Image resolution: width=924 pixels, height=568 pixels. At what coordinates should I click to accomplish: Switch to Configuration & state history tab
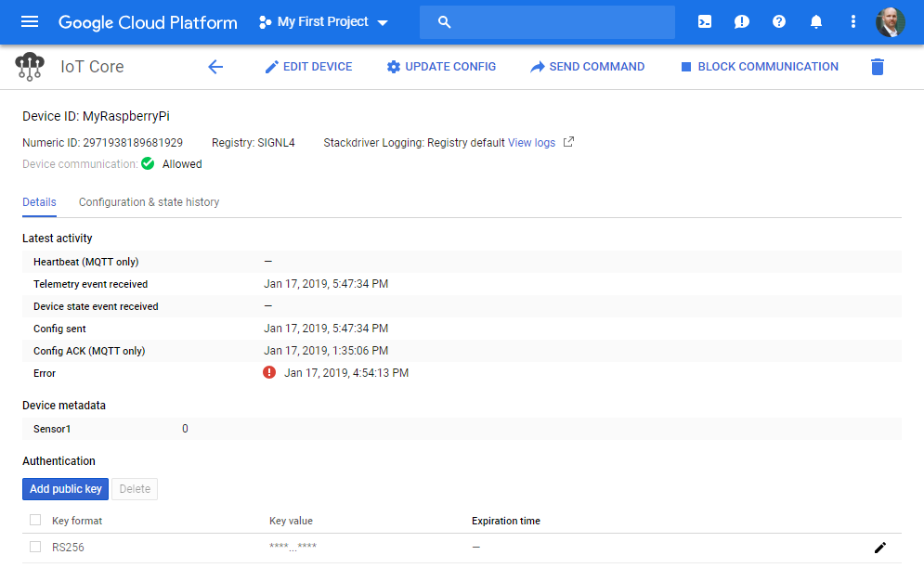150,202
